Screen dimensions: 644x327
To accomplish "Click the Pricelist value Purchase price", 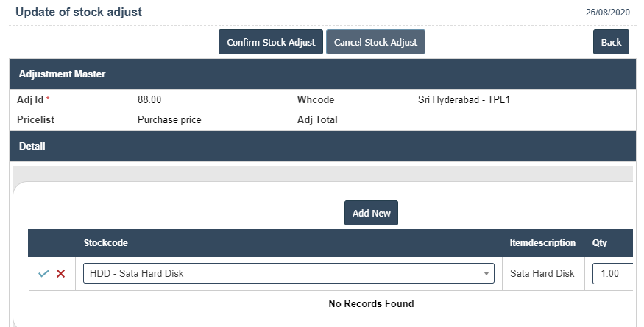I will [x=169, y=119].
